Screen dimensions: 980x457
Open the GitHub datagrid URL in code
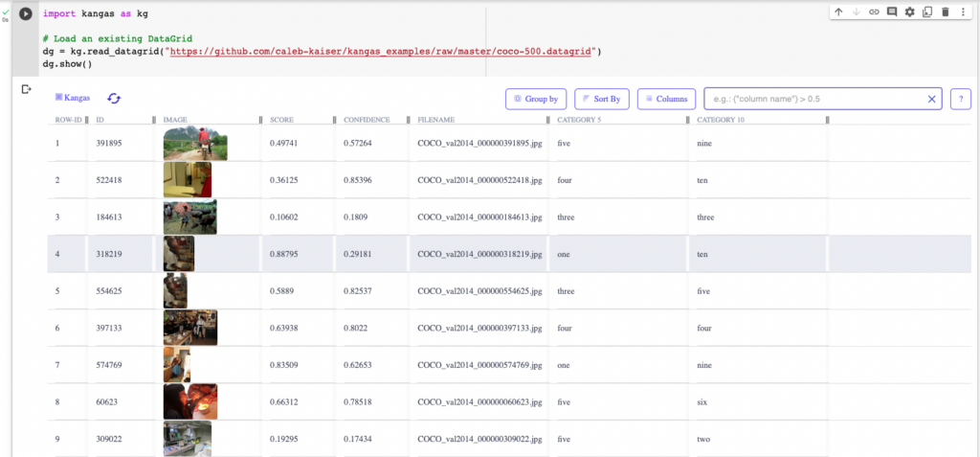click(385, 50)
